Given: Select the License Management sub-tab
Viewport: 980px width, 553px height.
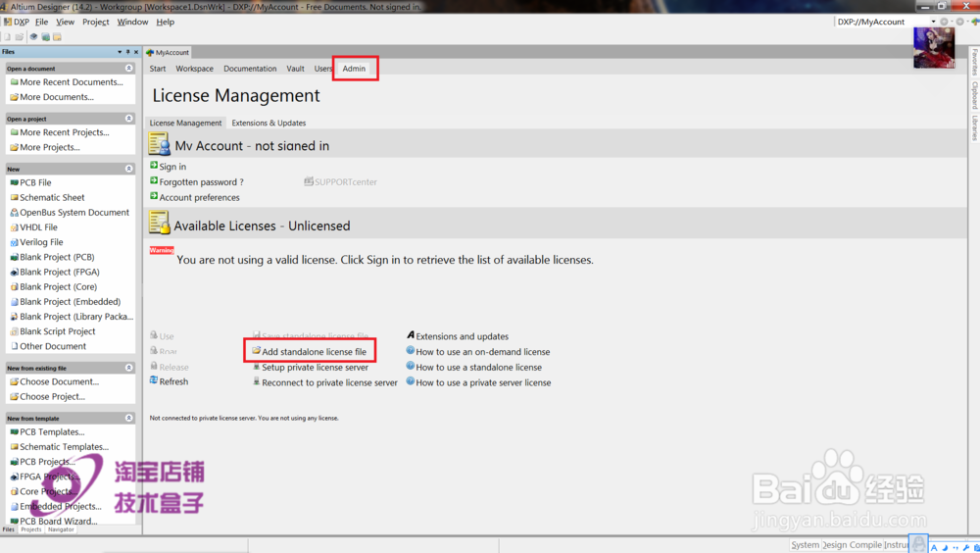Looking at the screenshot, I should pos(185,124).
